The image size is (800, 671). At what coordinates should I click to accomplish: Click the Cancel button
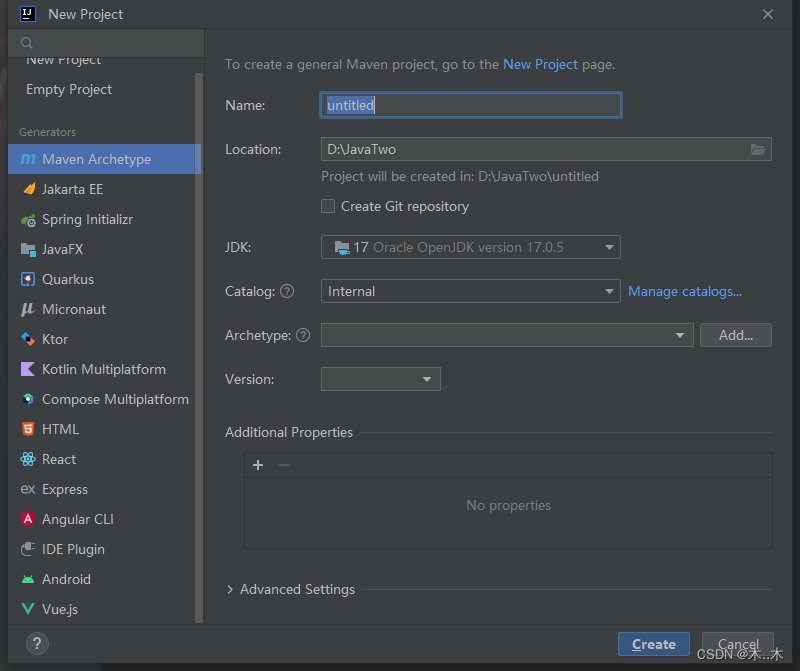[738, 644]
